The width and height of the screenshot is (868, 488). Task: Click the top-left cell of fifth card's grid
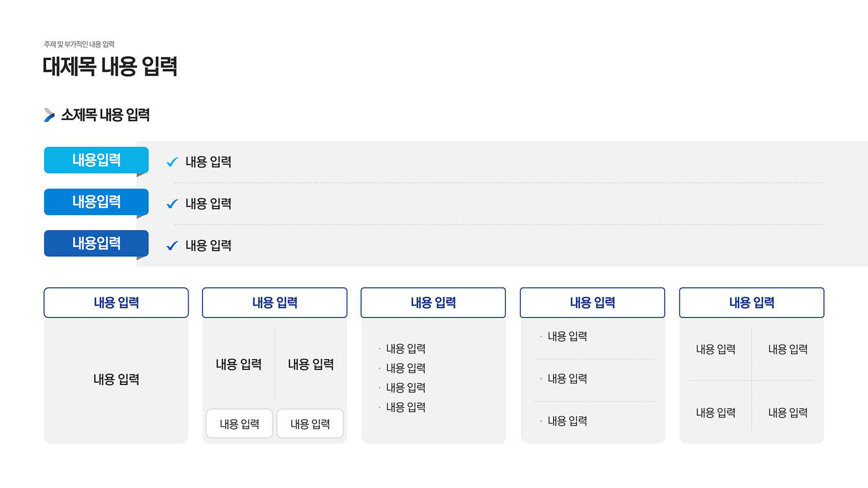pyautogui.click(x=716, y=349)
